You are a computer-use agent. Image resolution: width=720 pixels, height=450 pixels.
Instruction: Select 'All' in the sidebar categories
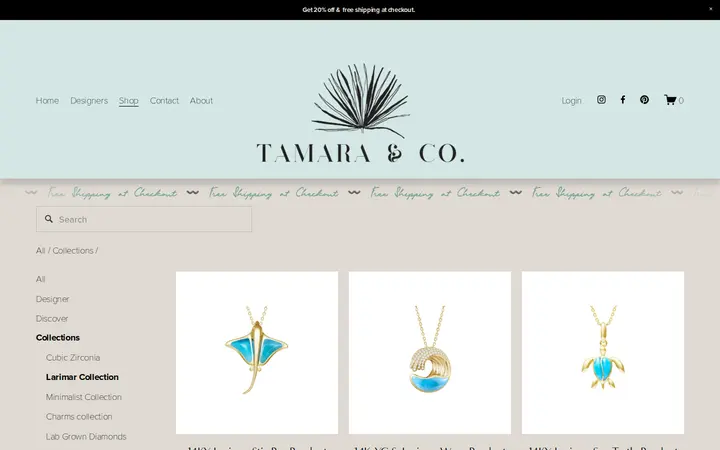40,279
